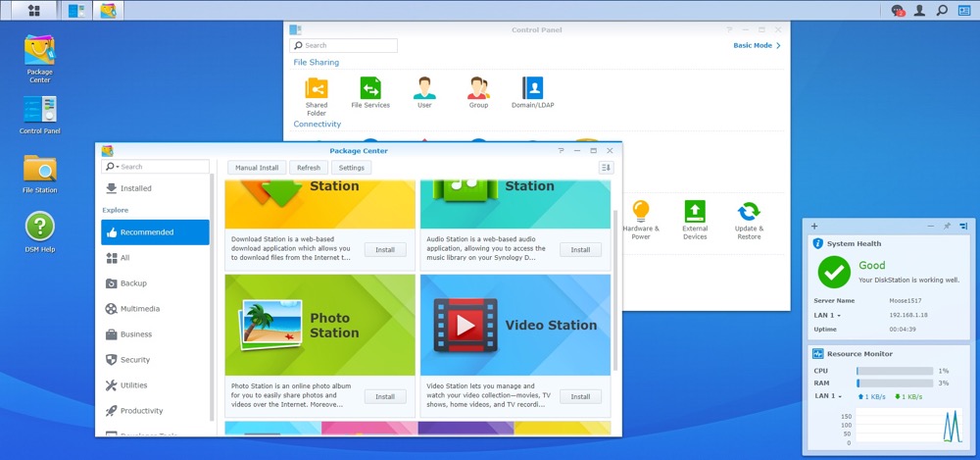Click Photo Station banner thumbnail

320,325
